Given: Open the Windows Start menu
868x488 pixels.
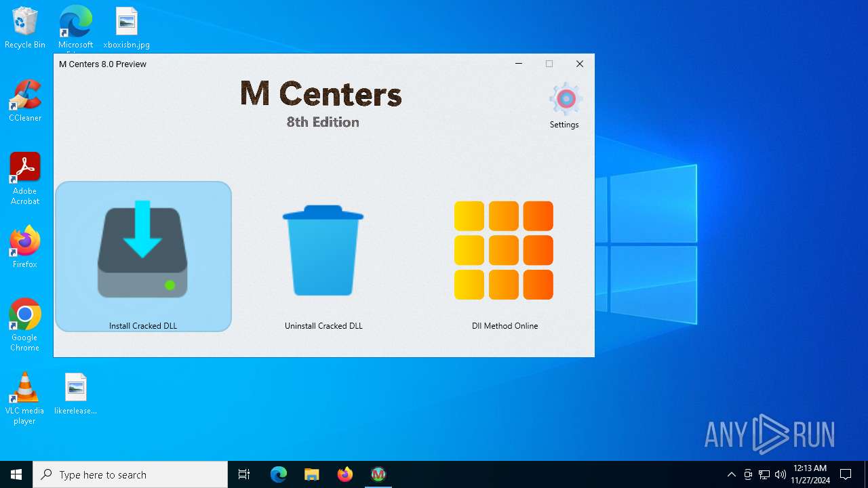Looking at the screenshot, I should point(16,474).
